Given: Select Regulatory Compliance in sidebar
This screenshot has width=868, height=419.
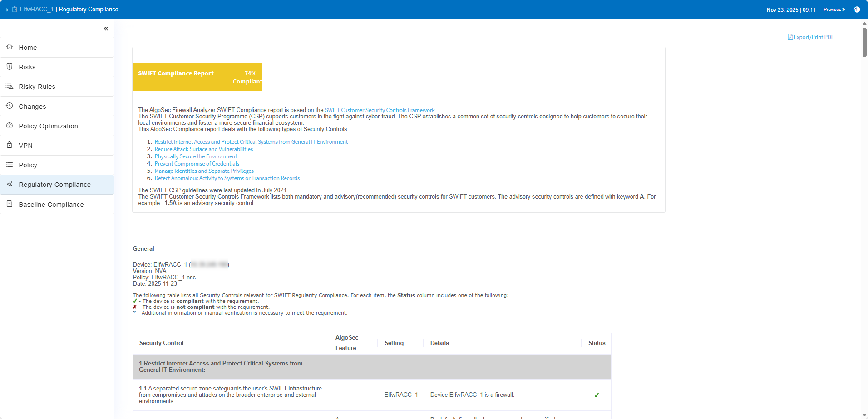Looking at the screenshot, I should (54, 185).
